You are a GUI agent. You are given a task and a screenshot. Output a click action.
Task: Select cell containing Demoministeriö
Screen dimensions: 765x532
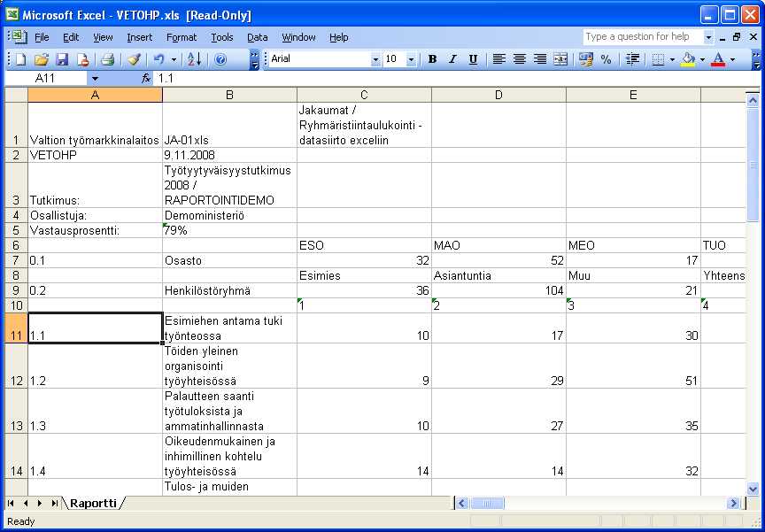click(229, 215)
